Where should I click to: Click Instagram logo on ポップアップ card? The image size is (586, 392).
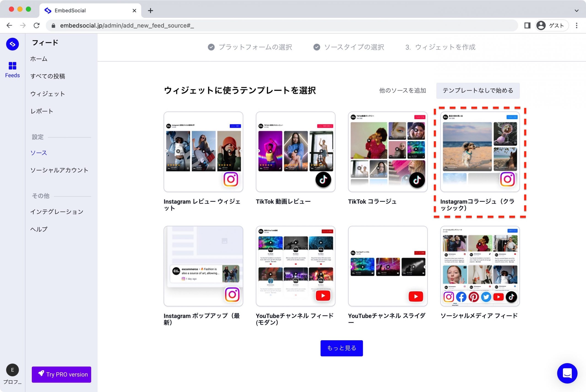click(x=232, y=294)
